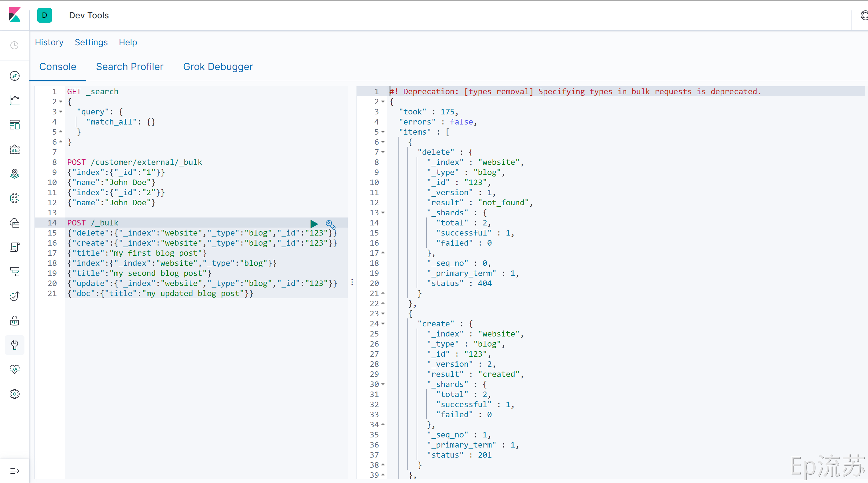The height and width of the screenshot is (483, 868).
Task: Open Machine Learning icon in sidebar
Action: tap(14, 198)
